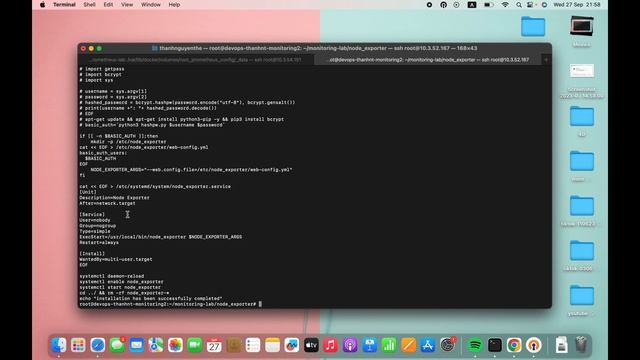
Task: Launch Apple TV from dock
Action: point(311,345)
